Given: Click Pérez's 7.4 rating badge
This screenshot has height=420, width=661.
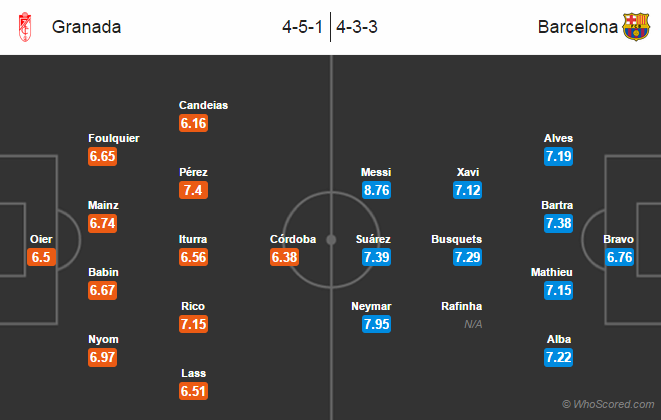Looking at the screenshot, I should [x=193, y=189].
